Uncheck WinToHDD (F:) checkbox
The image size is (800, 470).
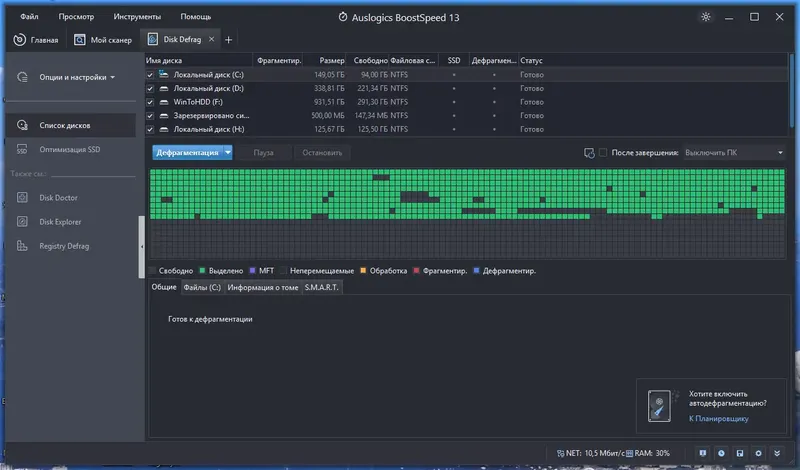coord(150,102)
